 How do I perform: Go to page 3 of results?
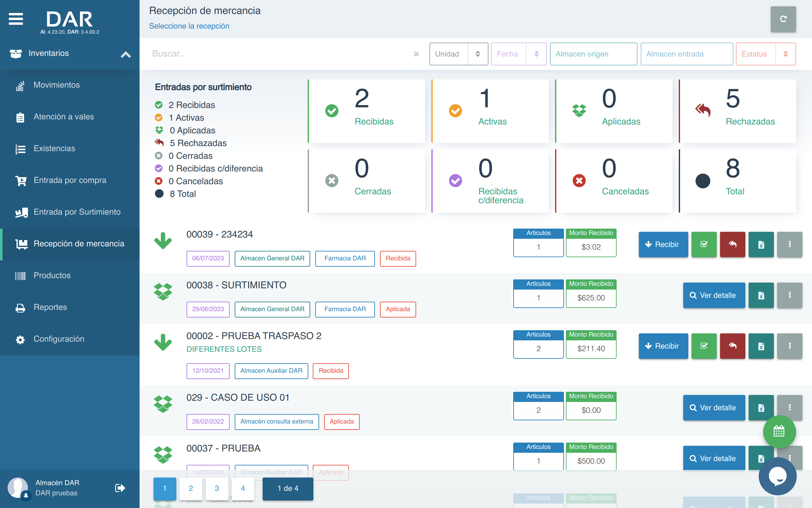click(x=217, y=489)
